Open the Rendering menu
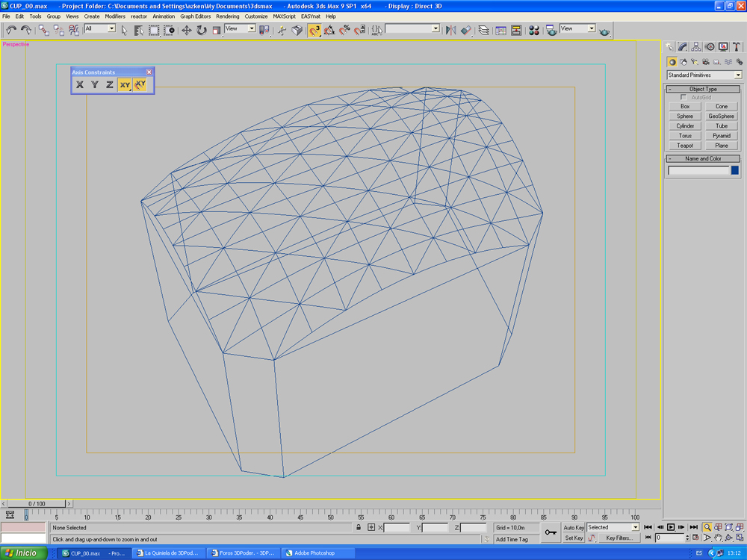Image resolution: width=747 pixels, height=560 pixels. click(228, 16)
